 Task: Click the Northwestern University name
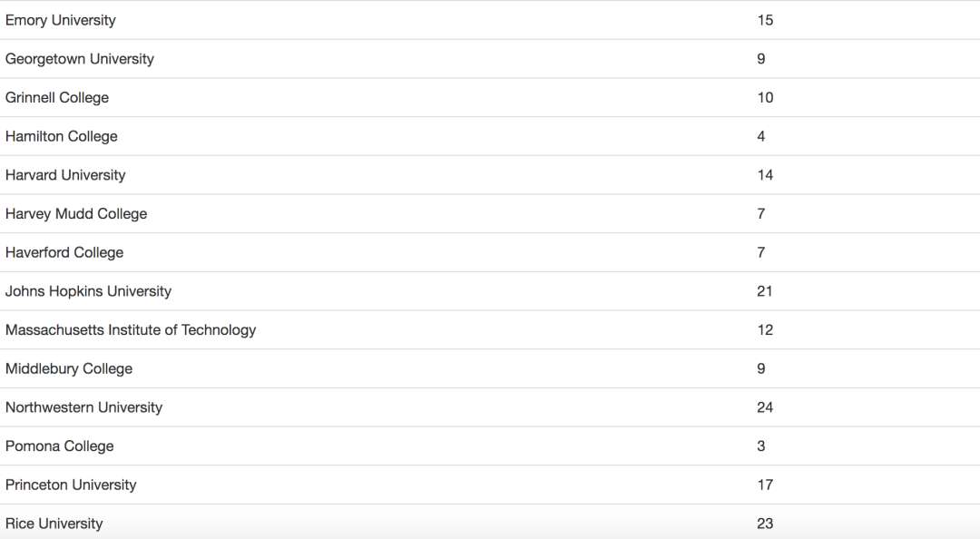pyautogui.click(x=83, y=407)
